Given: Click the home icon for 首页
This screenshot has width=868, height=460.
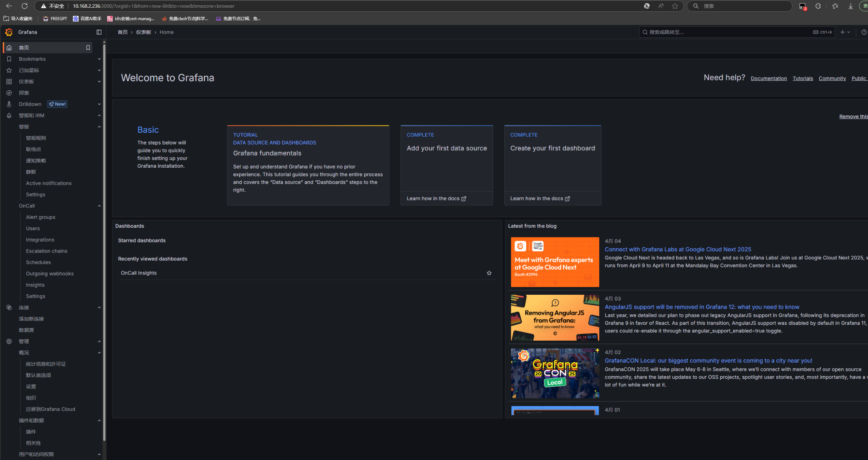Looking at the screenshot, I should (9, 48).
